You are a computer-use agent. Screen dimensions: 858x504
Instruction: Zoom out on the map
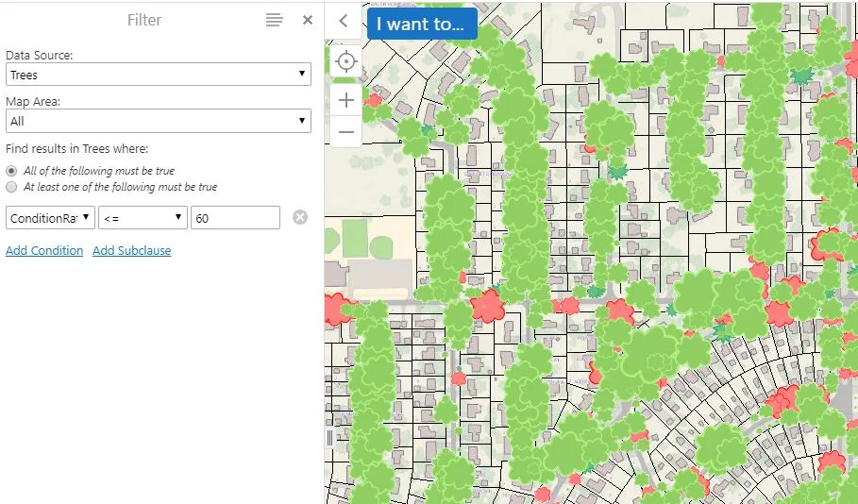point(345,132)
